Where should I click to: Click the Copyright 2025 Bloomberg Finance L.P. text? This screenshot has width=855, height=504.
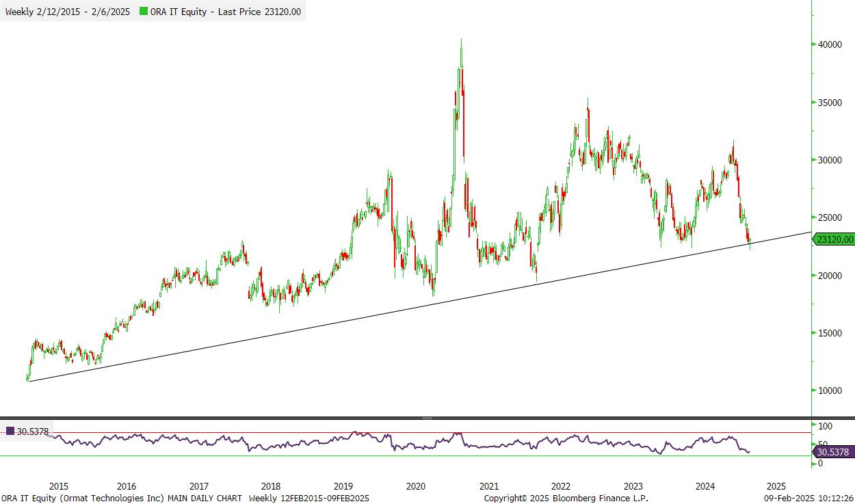(x=566, y=498)
